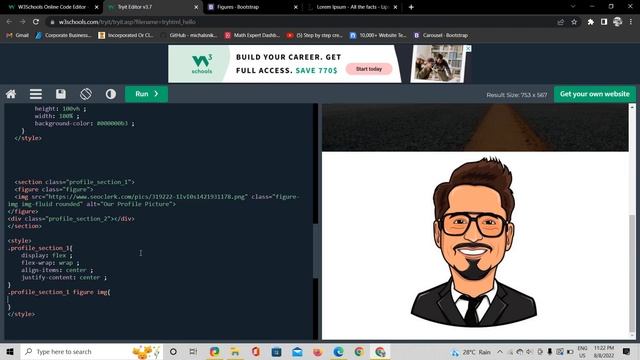
Task: Close the Lorem Ipsum tab
Action: click(395, 7)
